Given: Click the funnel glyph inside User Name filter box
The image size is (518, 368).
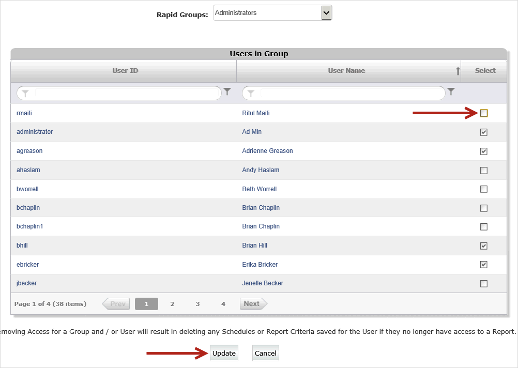Looking at the screenshot, I should [x=251, y=93].
